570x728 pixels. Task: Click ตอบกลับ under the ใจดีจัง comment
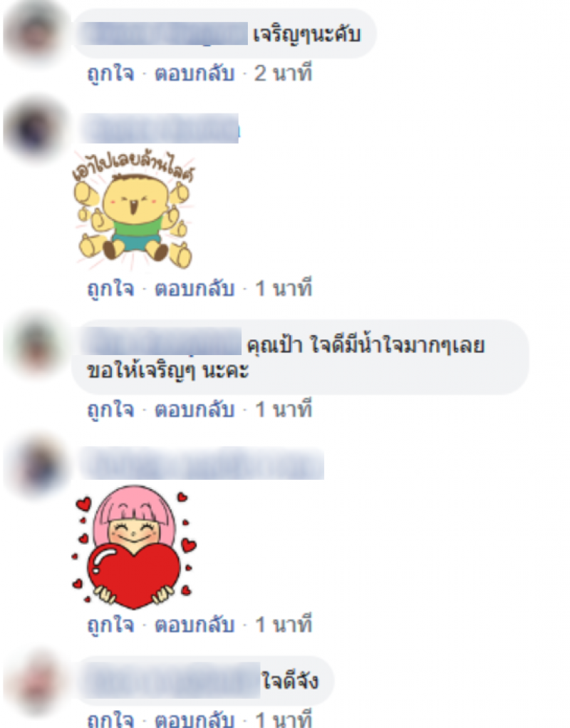195,719
